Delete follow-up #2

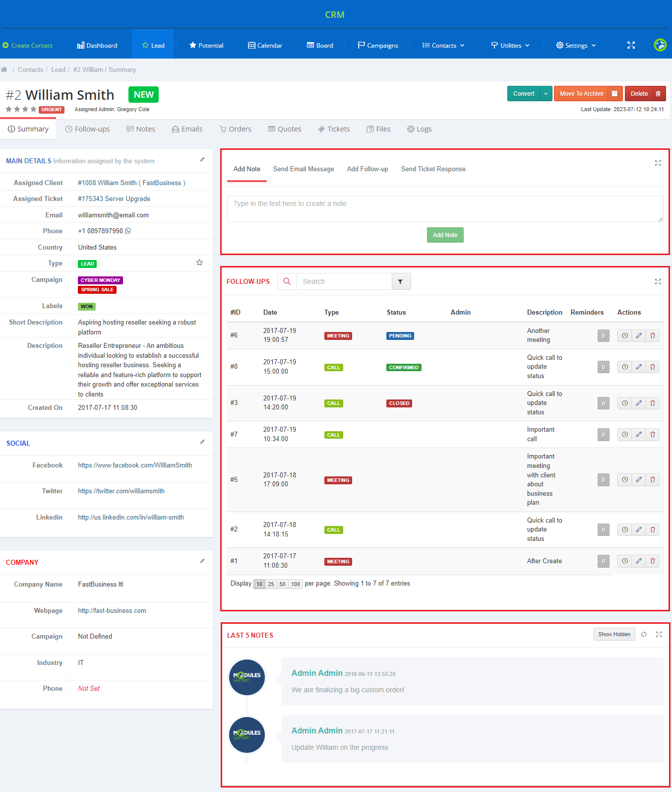(x=653, y=529)
